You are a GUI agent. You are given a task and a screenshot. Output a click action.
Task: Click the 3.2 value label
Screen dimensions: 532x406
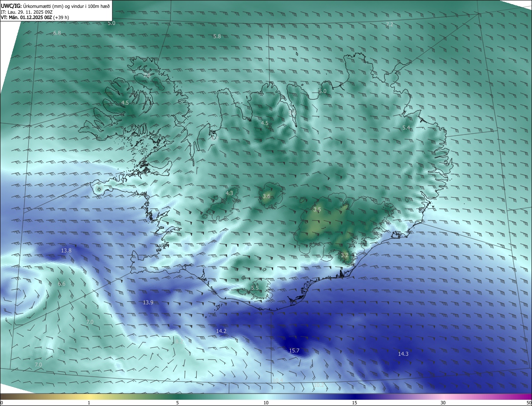point(345,255)
